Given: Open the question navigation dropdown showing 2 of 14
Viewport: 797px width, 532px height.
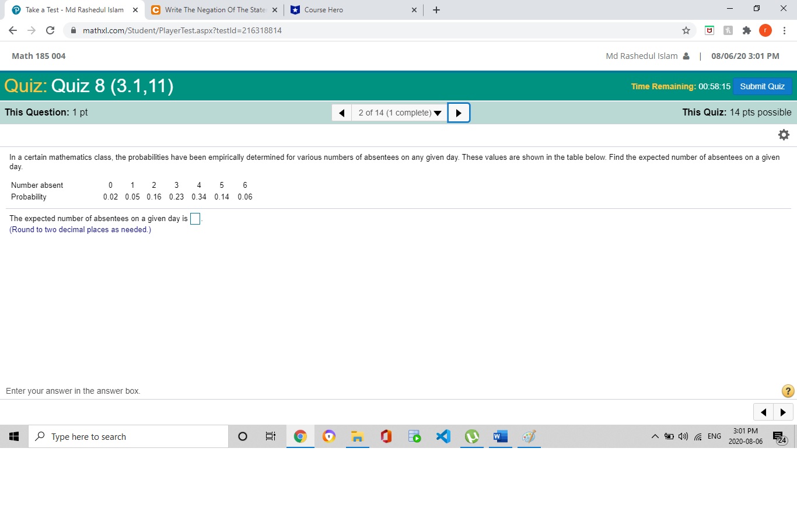Looking at the screenshot, I should (398, 112).
